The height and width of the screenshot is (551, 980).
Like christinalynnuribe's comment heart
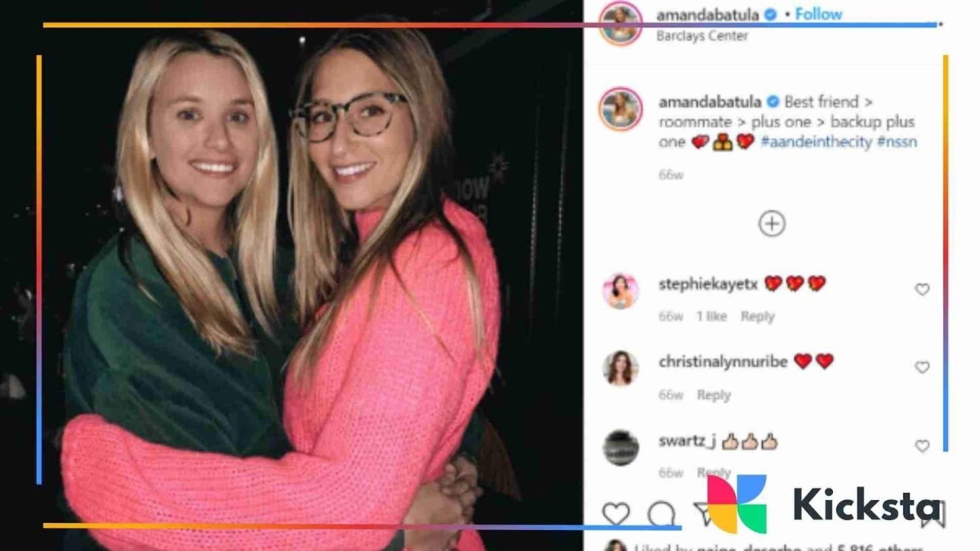[922, 367]
